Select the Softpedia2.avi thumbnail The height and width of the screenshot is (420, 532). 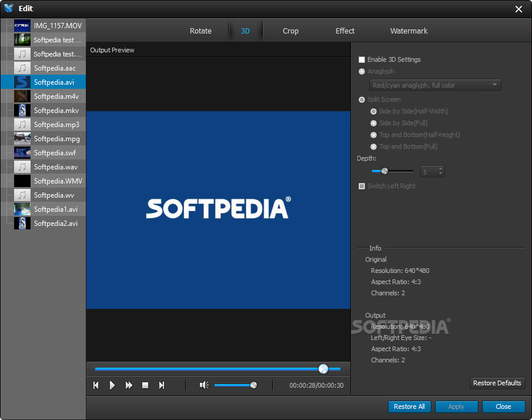[x=22, y=224]
